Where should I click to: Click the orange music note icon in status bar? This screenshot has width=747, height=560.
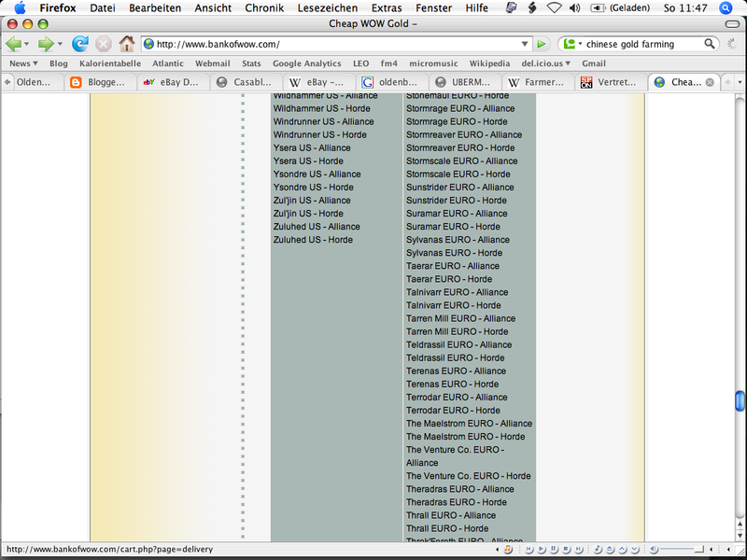click(508, 550)
